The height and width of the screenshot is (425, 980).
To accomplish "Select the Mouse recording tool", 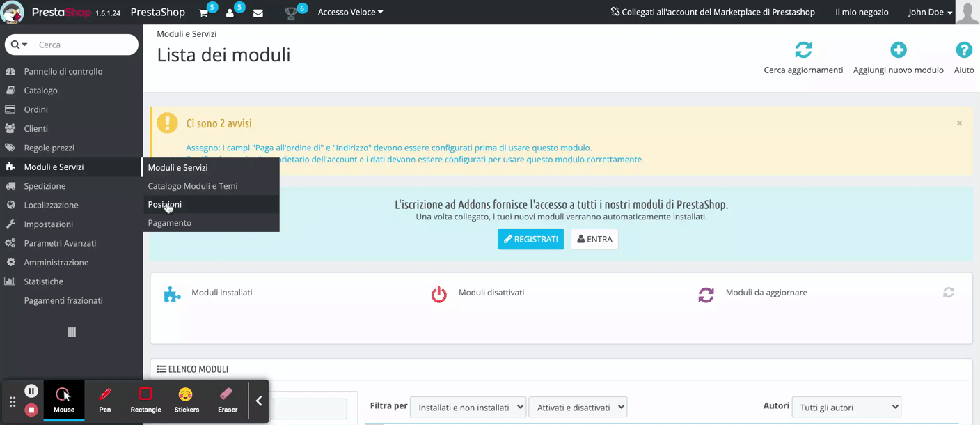I will [64, 401].
